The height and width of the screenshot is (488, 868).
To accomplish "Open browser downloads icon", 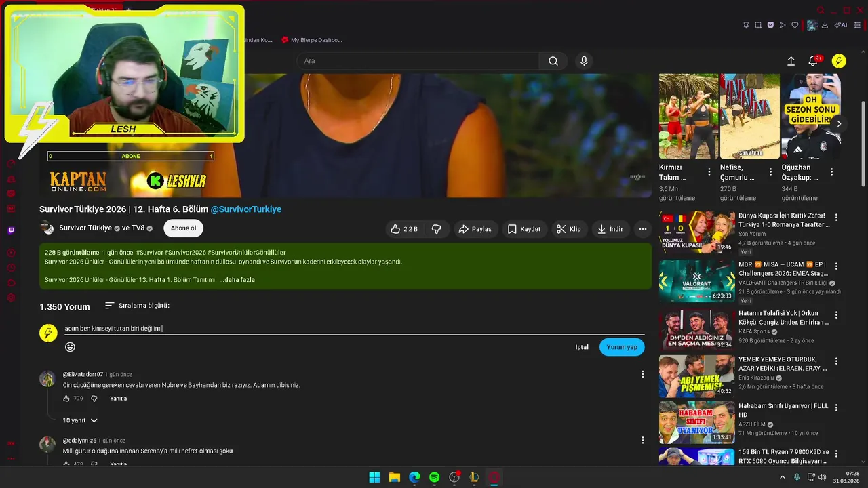I will 825,25.
